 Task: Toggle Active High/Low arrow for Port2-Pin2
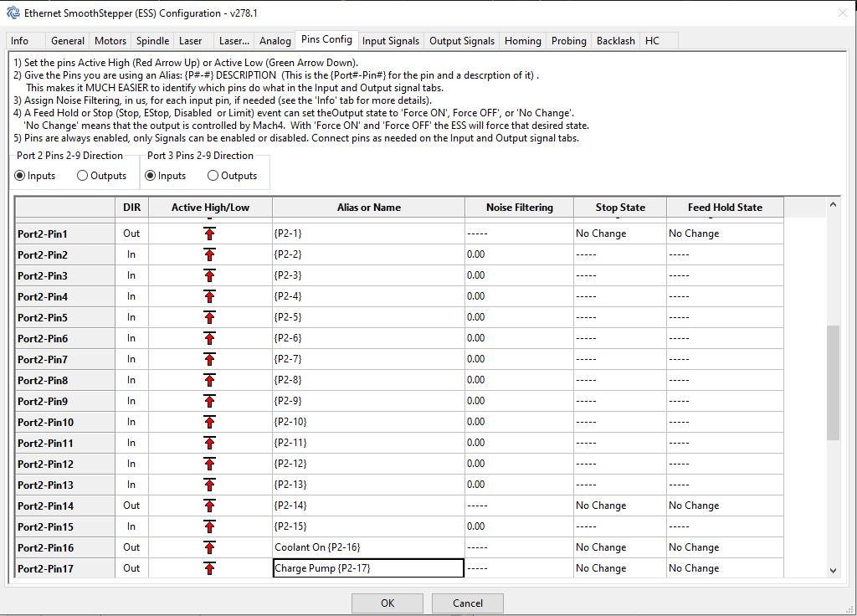coord(209,254)
